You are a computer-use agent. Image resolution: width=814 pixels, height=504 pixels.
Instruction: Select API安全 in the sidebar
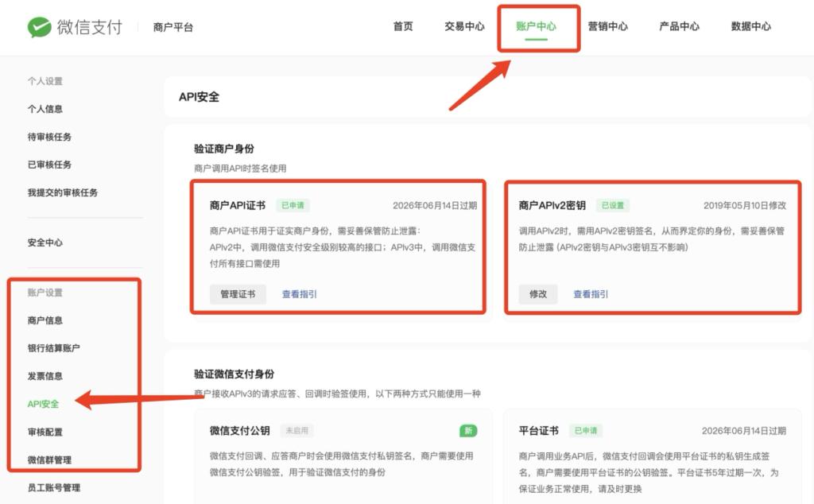(x=43, y=404)
